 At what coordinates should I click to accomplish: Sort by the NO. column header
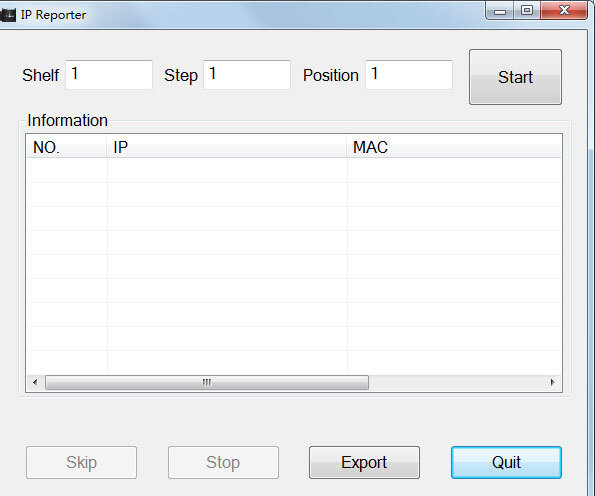point(67,146)
